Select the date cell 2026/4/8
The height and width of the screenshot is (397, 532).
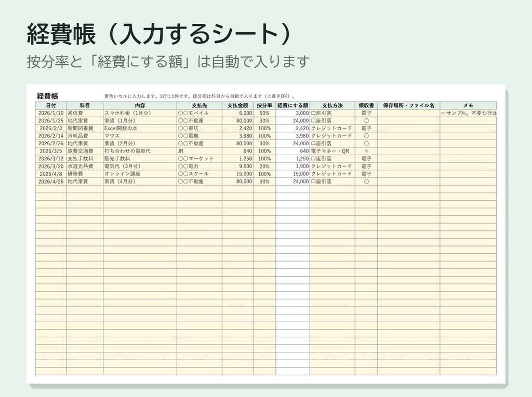[x=51, y=174]
